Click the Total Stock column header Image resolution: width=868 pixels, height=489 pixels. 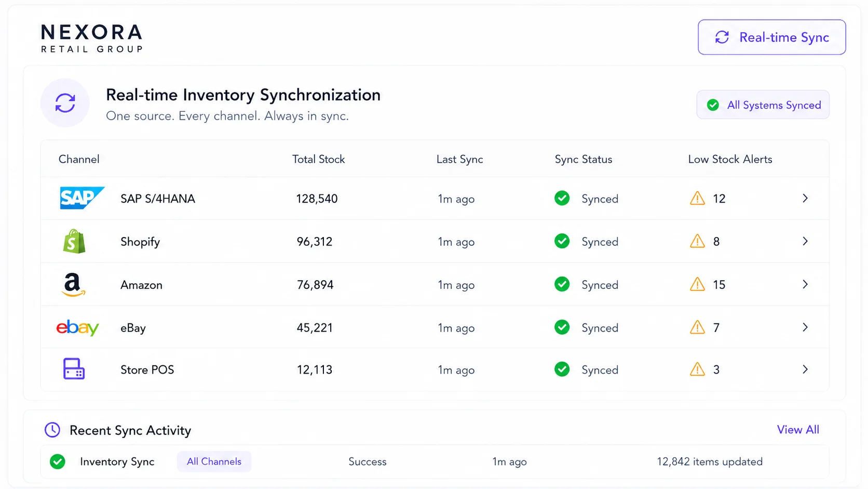click(x=318, y=159)
